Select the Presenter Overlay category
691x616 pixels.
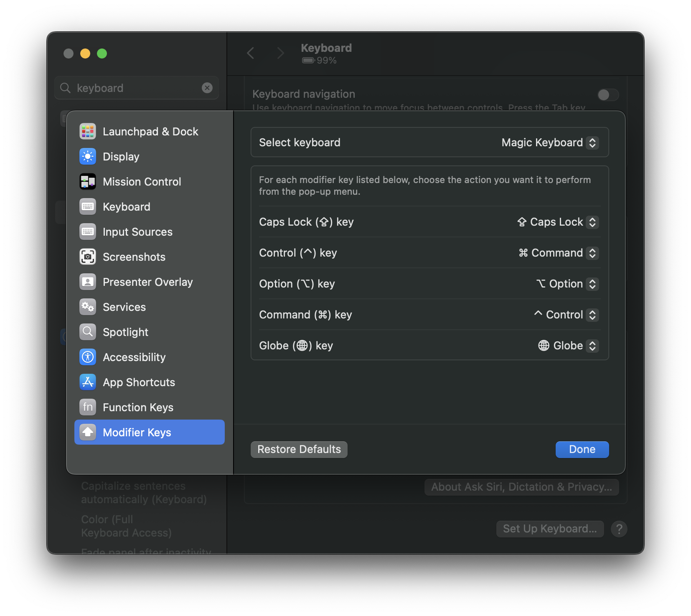click(150, 282)
